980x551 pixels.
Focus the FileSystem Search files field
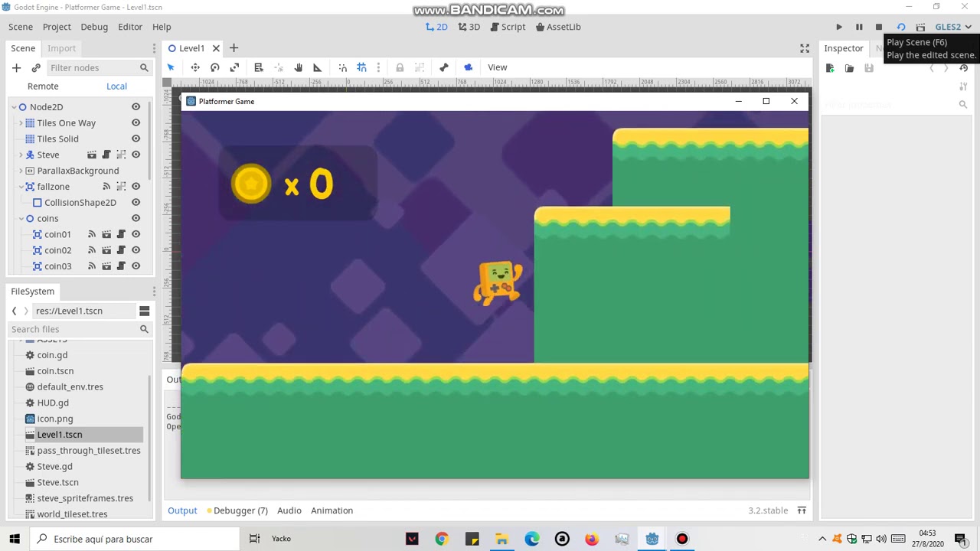pyautogui.click(x=80, y=329)
